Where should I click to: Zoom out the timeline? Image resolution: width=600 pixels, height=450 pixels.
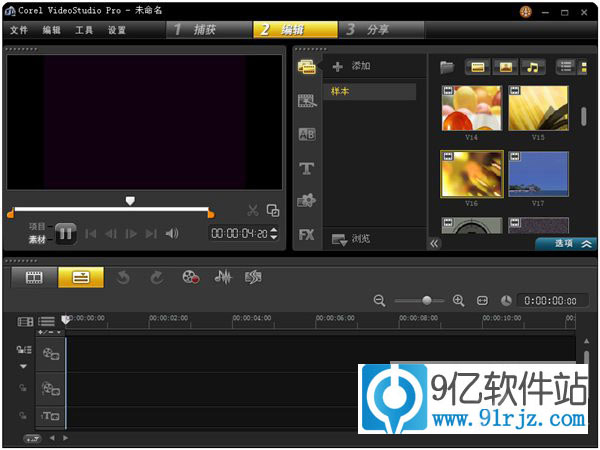coord(379,300)
